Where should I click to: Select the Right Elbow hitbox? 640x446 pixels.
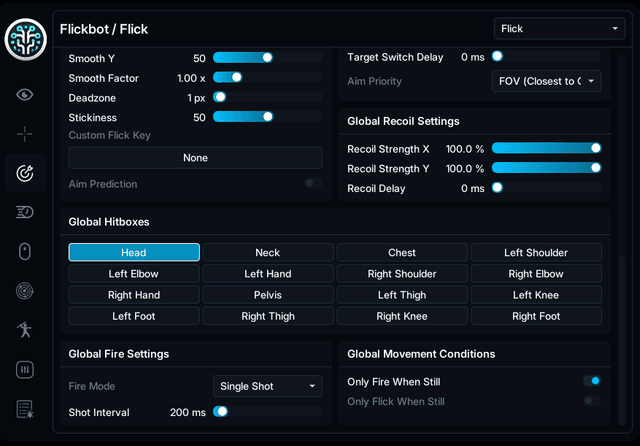click(x=536, y=274)
